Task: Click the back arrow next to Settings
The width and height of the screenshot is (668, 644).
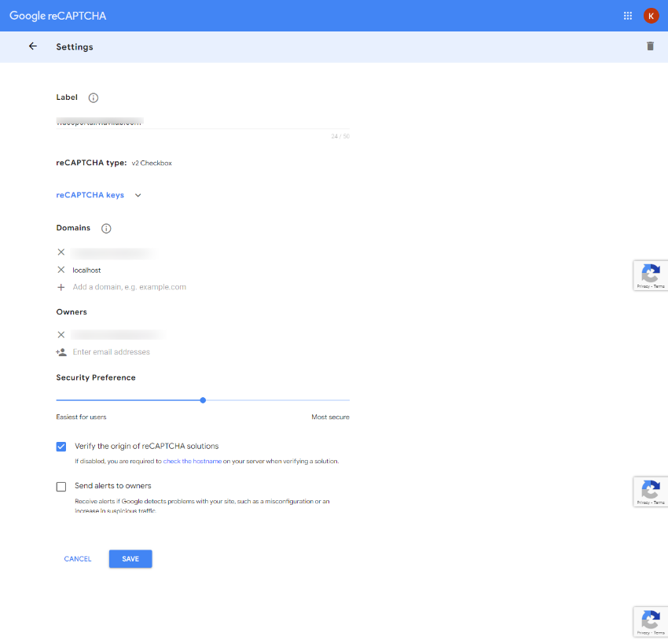Action: click(33, 46)
